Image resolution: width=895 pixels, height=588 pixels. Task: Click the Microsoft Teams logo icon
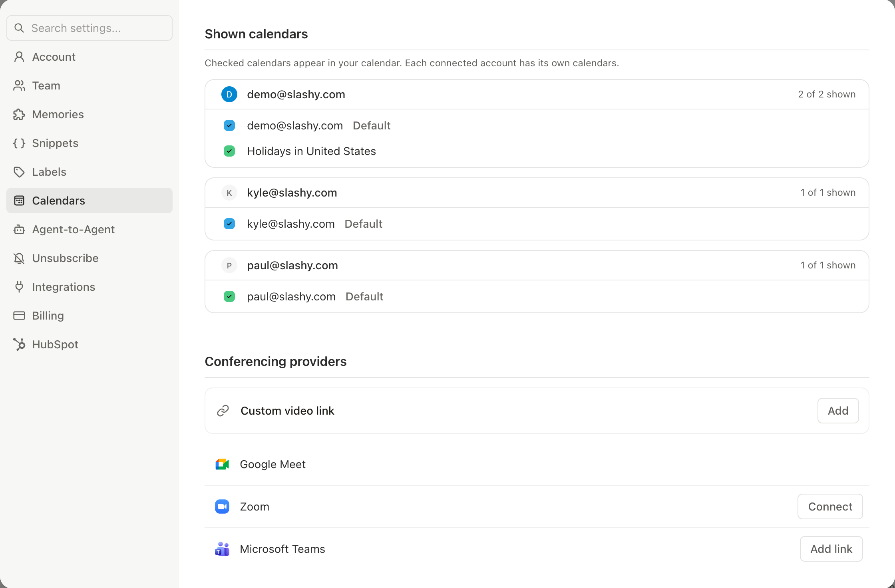[222, 549]
